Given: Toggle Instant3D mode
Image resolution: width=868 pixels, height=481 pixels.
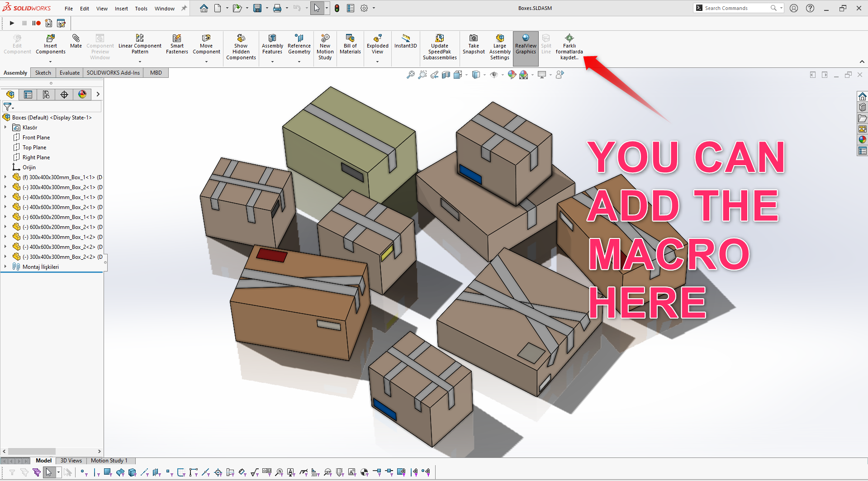Looking at the screenshot, I should [x=406, y=41].
